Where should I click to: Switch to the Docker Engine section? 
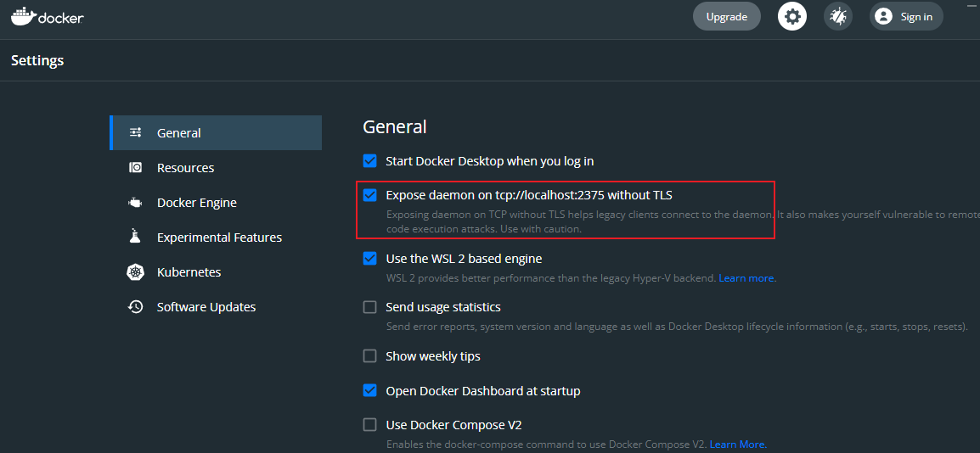(196, 203)
